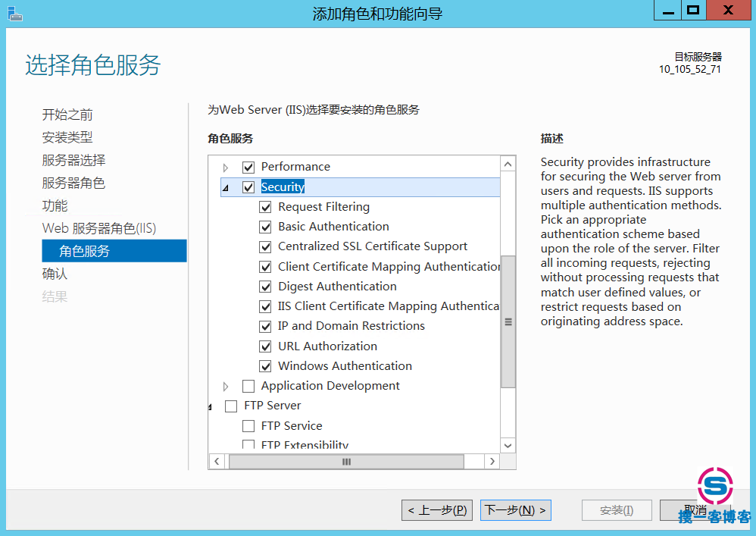Expand the Application Development node
Image resolution: width=756 pixels, height=536 pixels.
[x=226, y=387]
